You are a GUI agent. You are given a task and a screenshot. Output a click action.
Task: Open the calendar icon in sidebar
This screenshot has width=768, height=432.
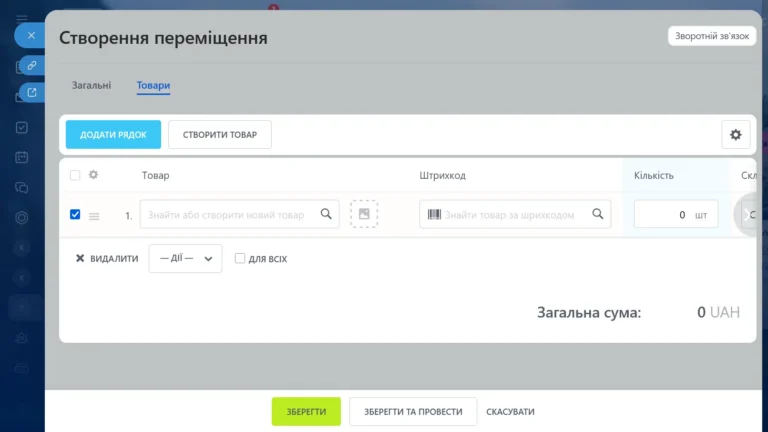(22, 157)
